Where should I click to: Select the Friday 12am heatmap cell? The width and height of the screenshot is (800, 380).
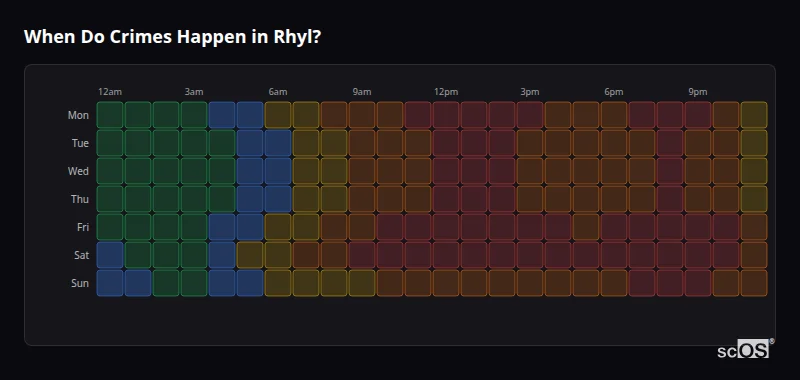(110, 227)
